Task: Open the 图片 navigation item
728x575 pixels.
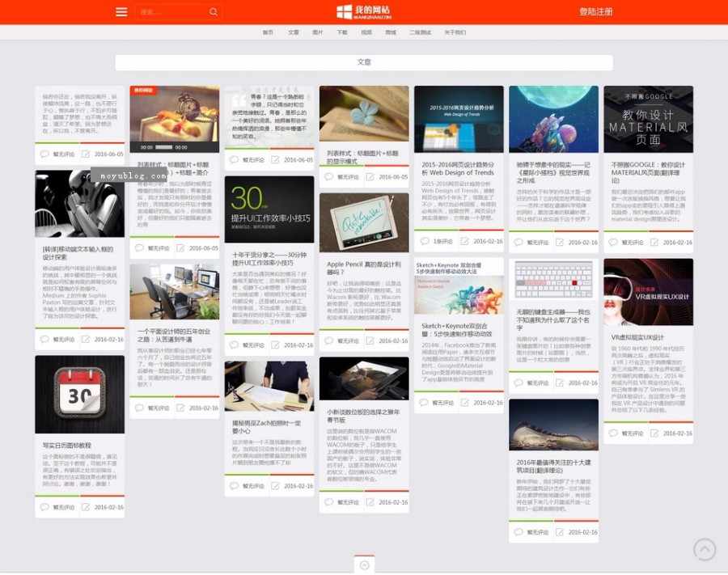Action: [318, 32]
